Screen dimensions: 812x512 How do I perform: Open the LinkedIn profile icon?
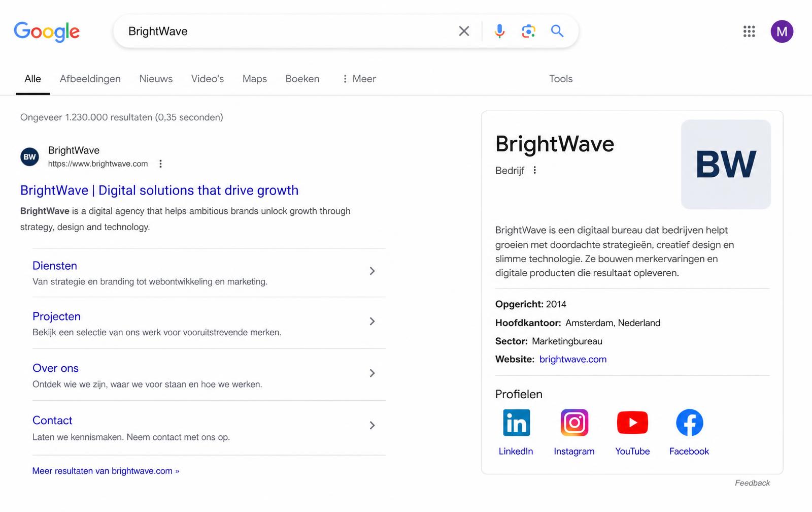(x=516, y=423)
